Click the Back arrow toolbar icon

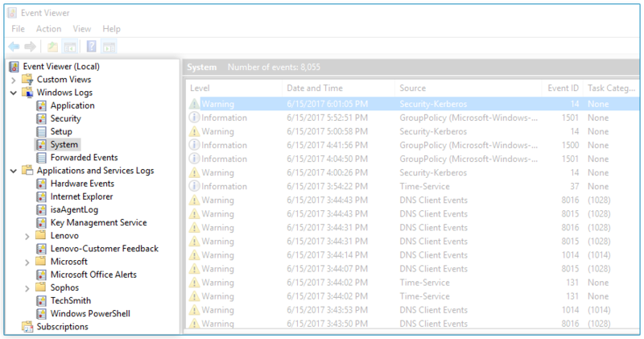tap(14, 47)
